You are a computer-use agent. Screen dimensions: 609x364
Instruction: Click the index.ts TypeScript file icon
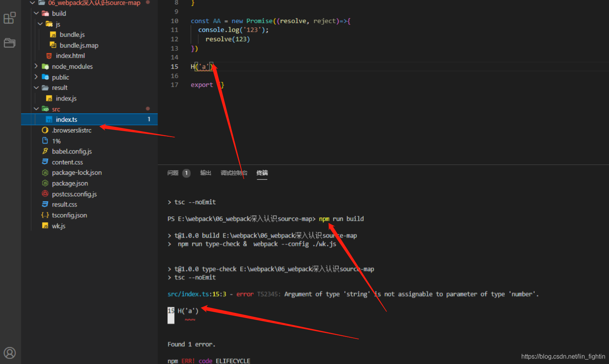[49, 119]
